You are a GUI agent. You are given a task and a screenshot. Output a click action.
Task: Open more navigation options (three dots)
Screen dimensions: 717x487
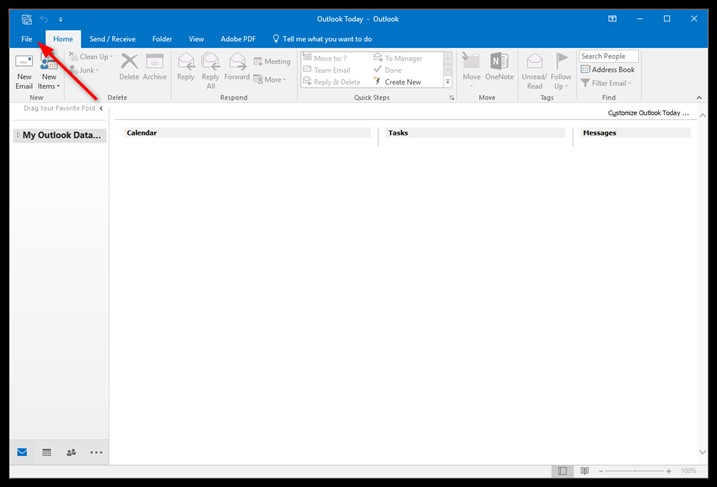(96, 452)
